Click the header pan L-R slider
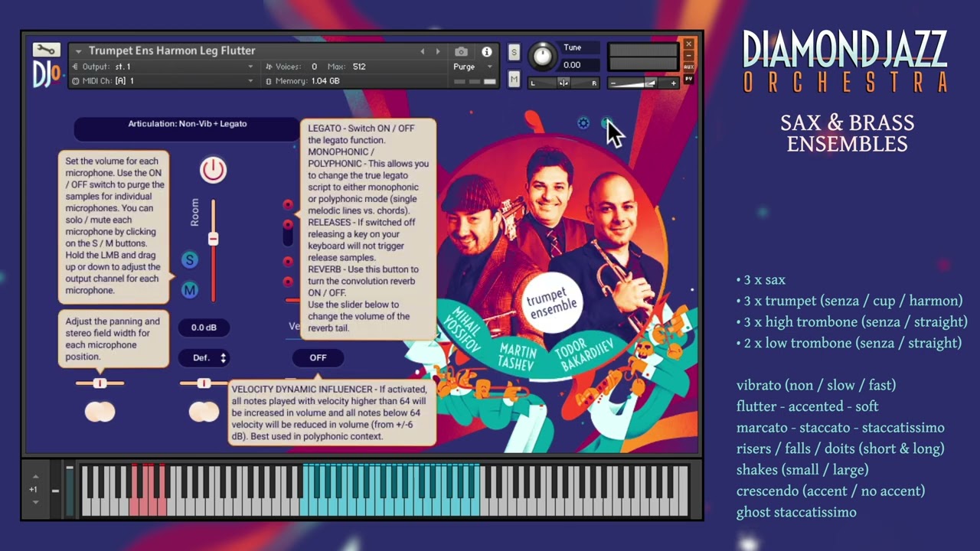 pyautogui.click(x=563, y=83)
